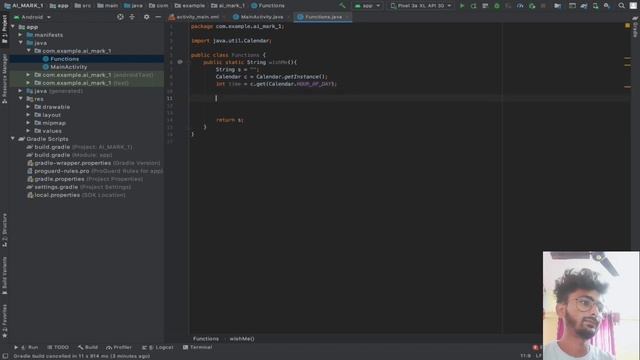640x360 pixels.
Task: Expand com.example.ai_mark_1 androidTest package
Action: coord(28,75)
